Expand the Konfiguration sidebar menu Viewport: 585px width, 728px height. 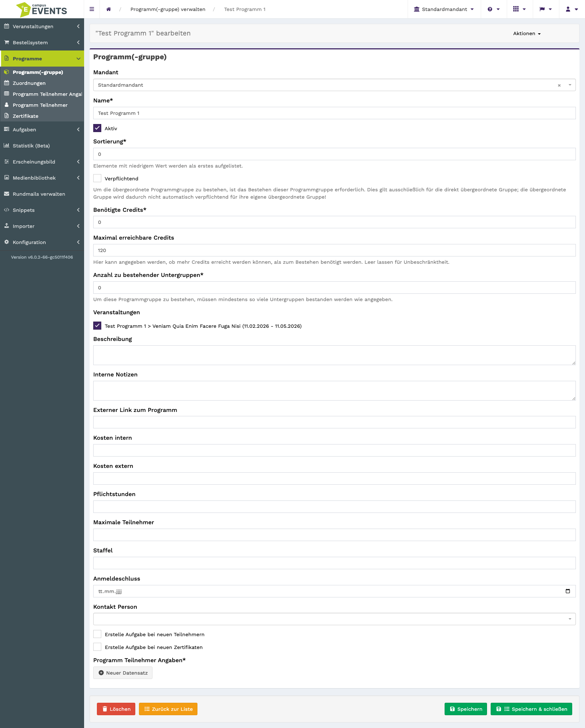point(42,242)
